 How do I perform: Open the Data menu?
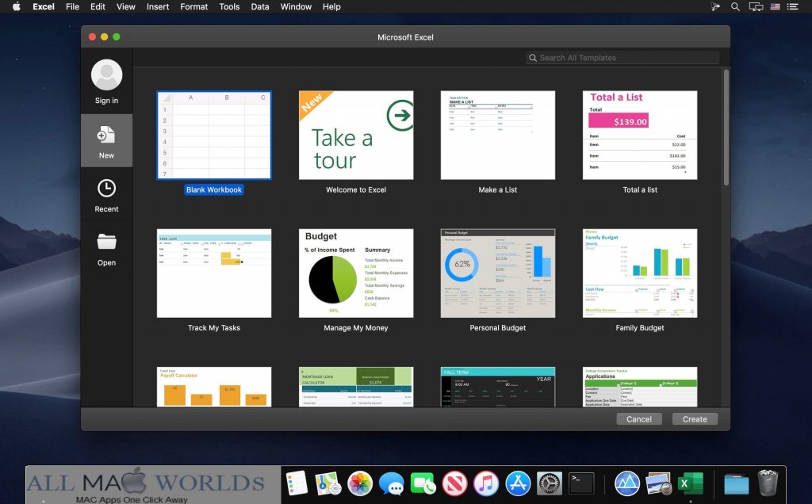[x=260, y=6]
